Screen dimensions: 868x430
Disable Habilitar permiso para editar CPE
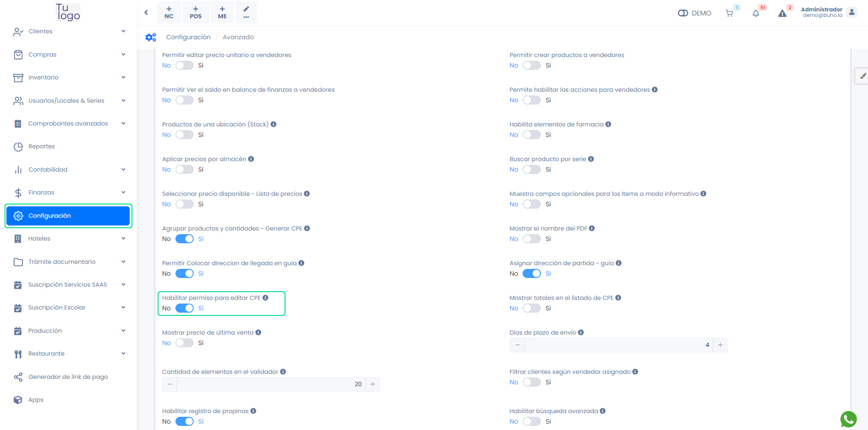[185, 308]
